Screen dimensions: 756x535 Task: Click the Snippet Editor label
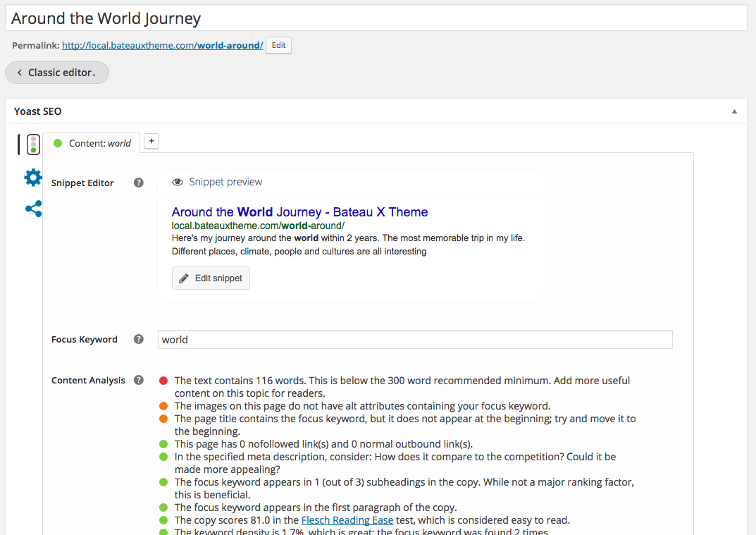coord(82,183)
